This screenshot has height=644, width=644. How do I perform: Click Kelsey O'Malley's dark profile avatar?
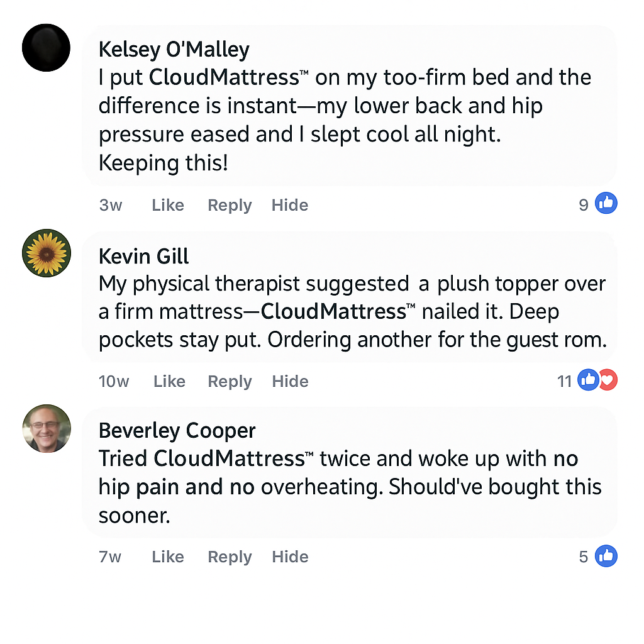(46, 48)
